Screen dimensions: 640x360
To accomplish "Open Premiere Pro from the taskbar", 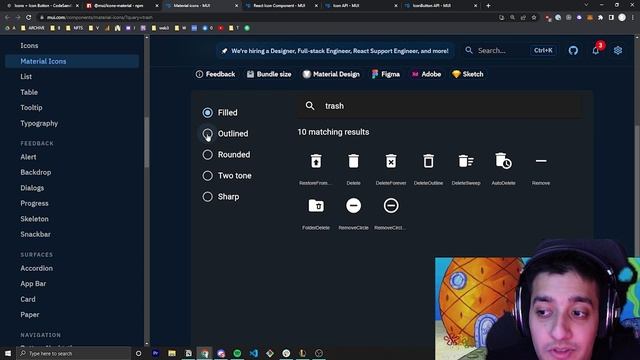I will coord(156,353).
